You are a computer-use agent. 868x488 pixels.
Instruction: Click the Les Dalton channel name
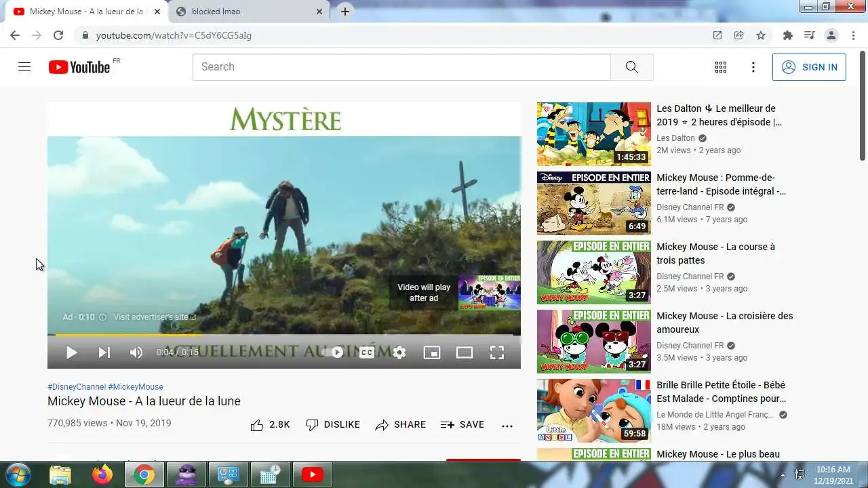click(675, 138)
